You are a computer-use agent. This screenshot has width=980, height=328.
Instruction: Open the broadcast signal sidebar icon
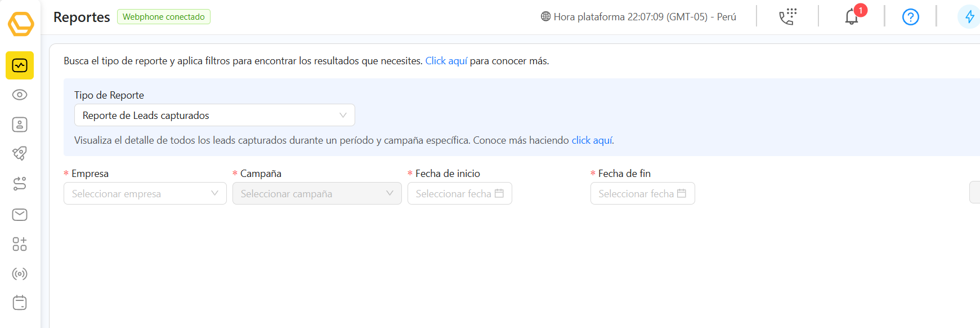click(20, 274)
